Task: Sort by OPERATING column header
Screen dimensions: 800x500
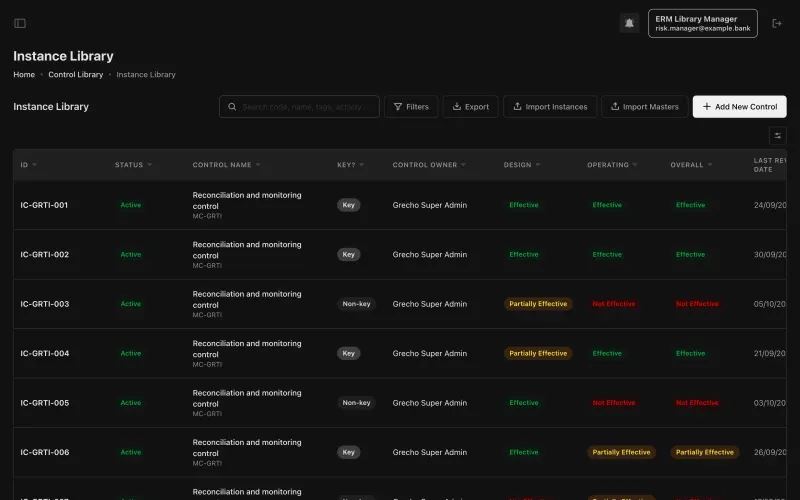Action: 612,165
